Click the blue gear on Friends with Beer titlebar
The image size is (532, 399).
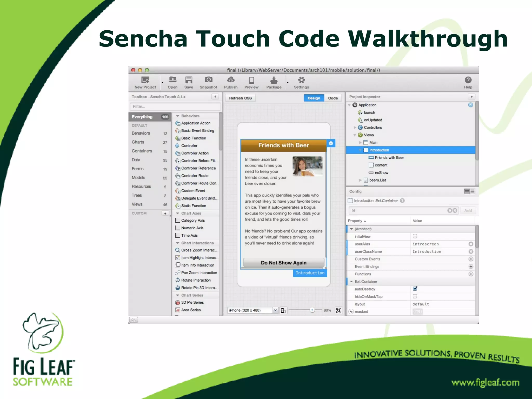pos(331,143)
